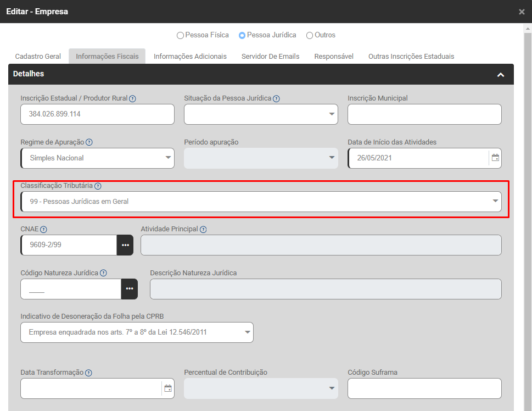Open the Situação da Pessoa Jurídica dropdown
The height and width of the screenshot is (411, 532).
coord(261,114)
